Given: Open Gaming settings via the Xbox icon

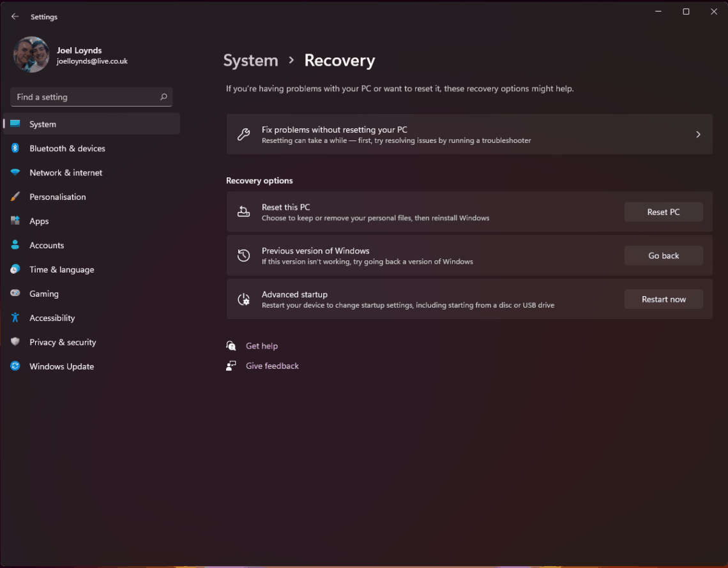Looking at the screenshot, I should click(x=15, y=294).
